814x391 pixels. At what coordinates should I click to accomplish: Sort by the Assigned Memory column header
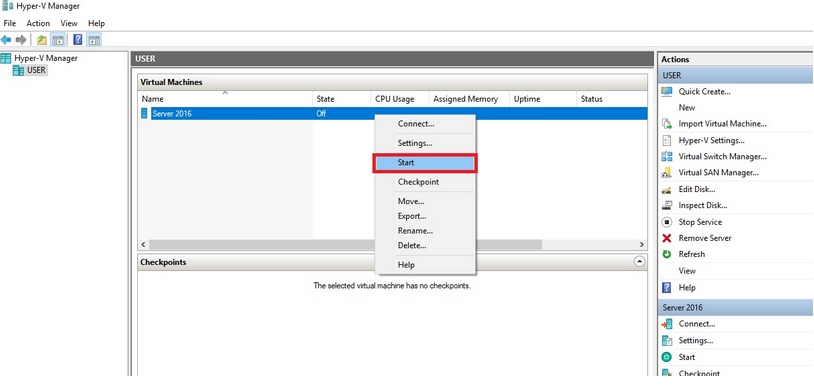(x=469, y=99)
